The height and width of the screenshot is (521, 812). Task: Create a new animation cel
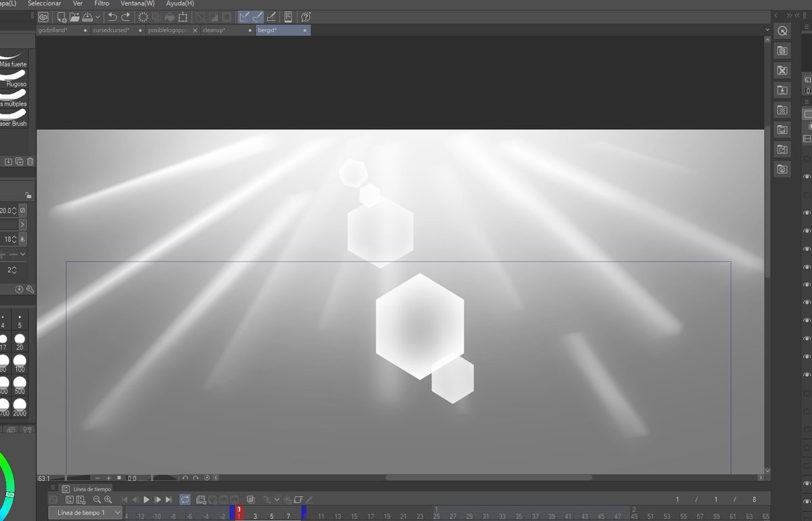click(x=201, y=499)
